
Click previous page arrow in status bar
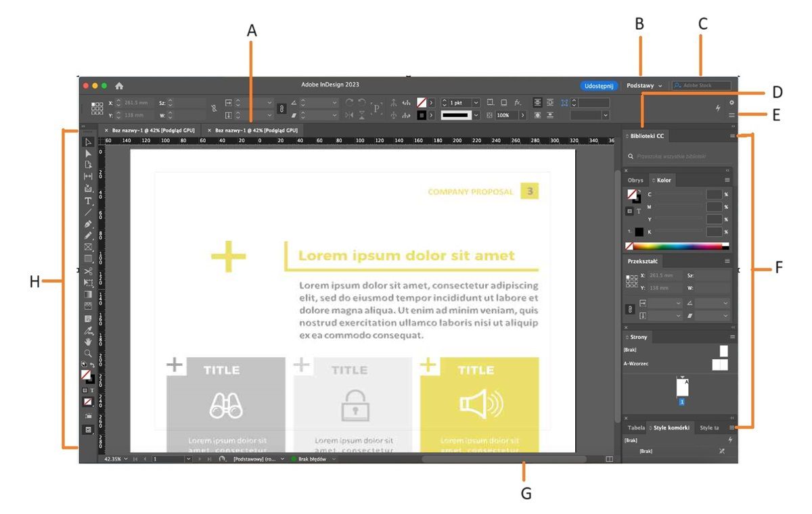(x=145, y=459)
